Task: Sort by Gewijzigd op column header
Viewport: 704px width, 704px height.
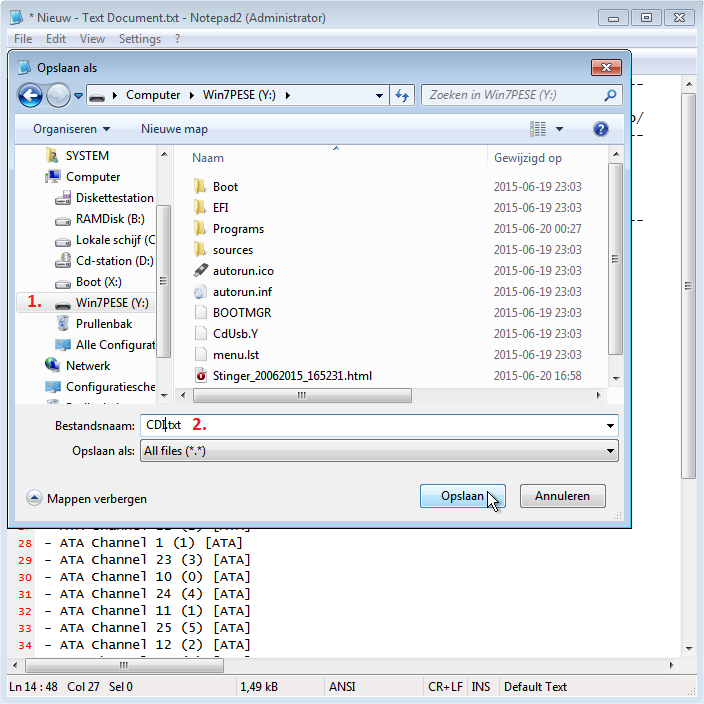Action: [x=528, y=158]
